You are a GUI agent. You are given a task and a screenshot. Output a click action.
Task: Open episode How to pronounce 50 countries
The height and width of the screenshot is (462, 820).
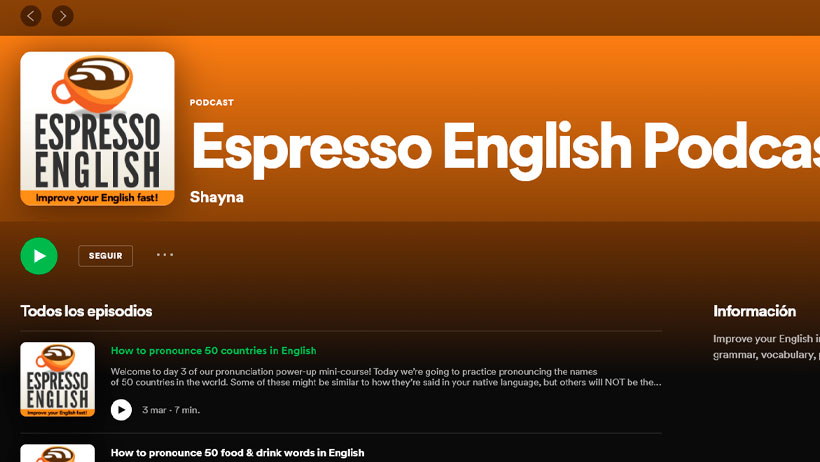[213, 351]
